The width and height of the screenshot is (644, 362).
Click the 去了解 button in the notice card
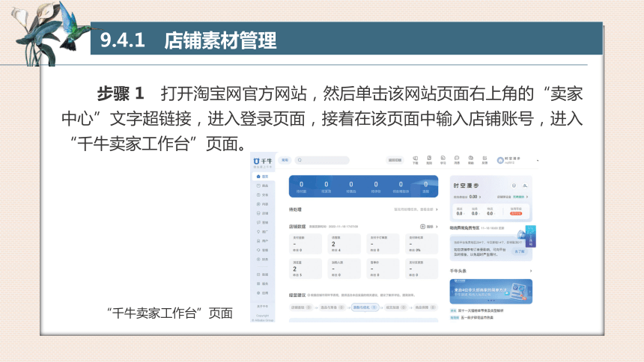pos(520,251)
